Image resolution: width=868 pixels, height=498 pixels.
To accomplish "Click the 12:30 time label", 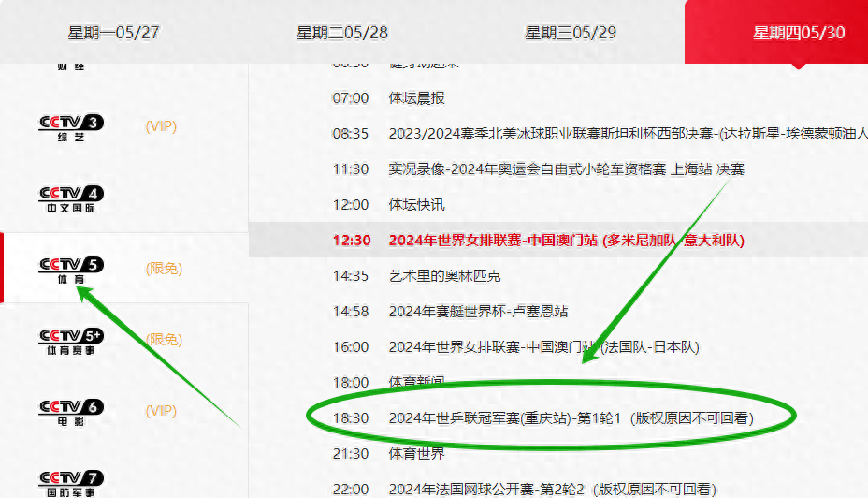I will [x=352, y=240].
